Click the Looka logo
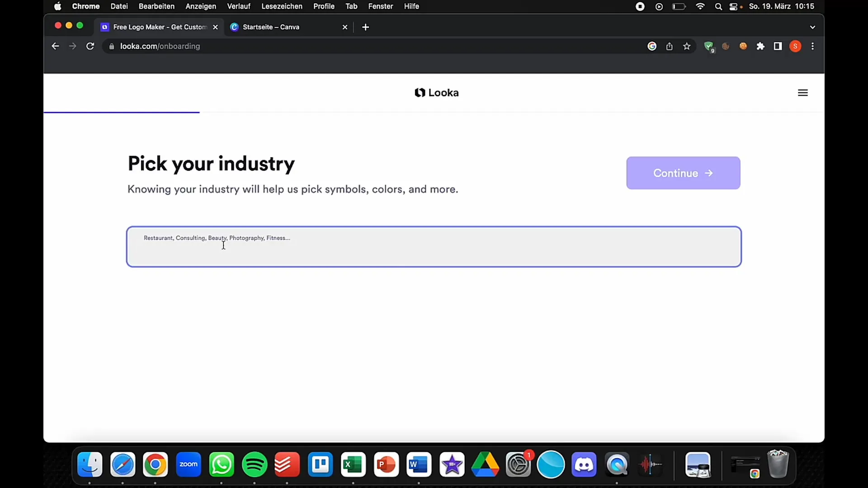Viewport: 868px width, 488px height. point(437,93)
